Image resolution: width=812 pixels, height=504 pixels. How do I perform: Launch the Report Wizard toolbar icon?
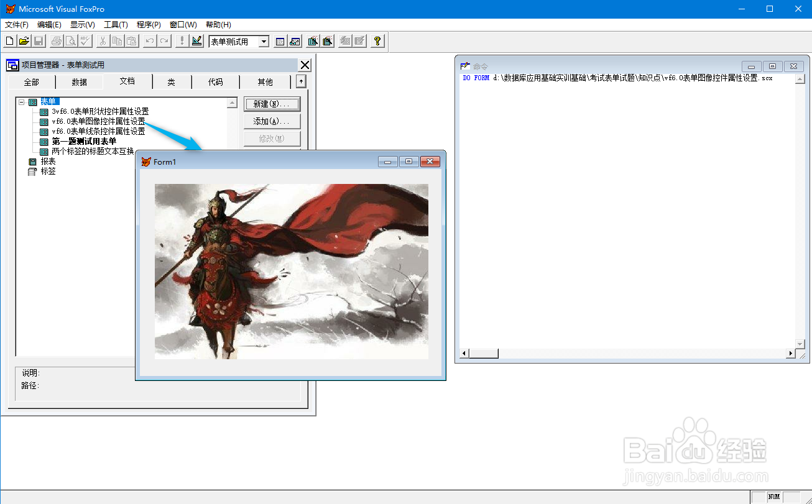point(327,42)
